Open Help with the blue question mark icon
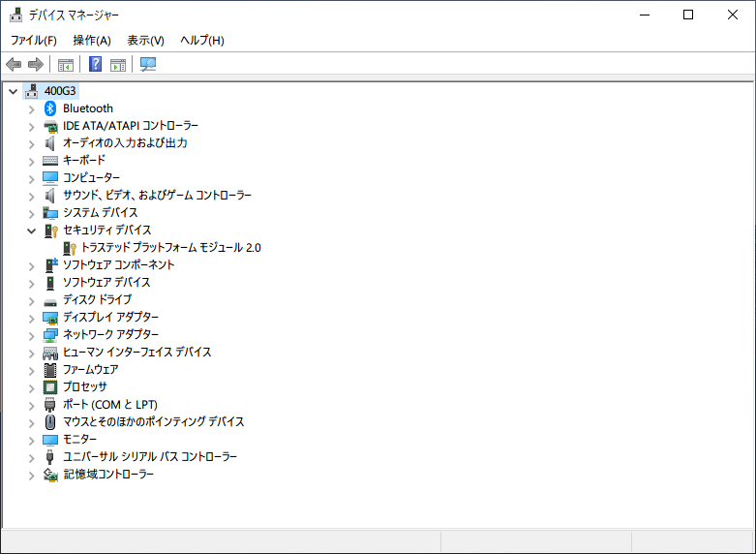Screen dimensions: 756x554 (x=96, y=64)
